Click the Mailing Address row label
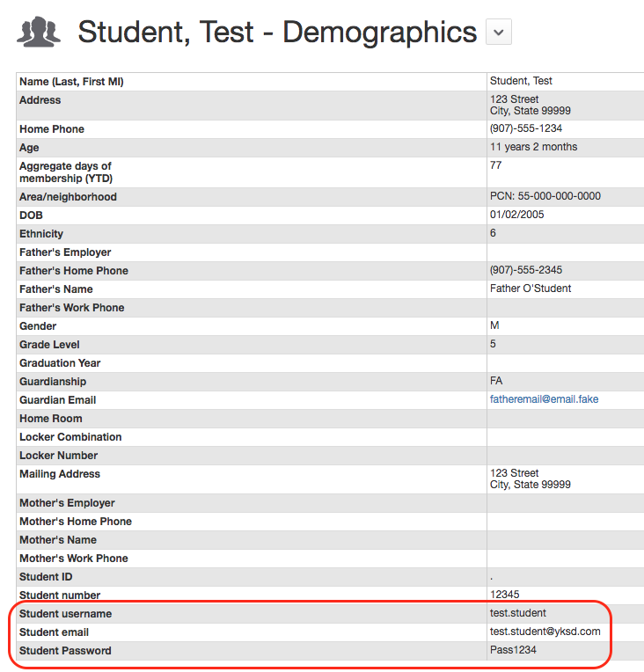Image resolution: width=644 pixels, height=672 pixels. [60, 474]
